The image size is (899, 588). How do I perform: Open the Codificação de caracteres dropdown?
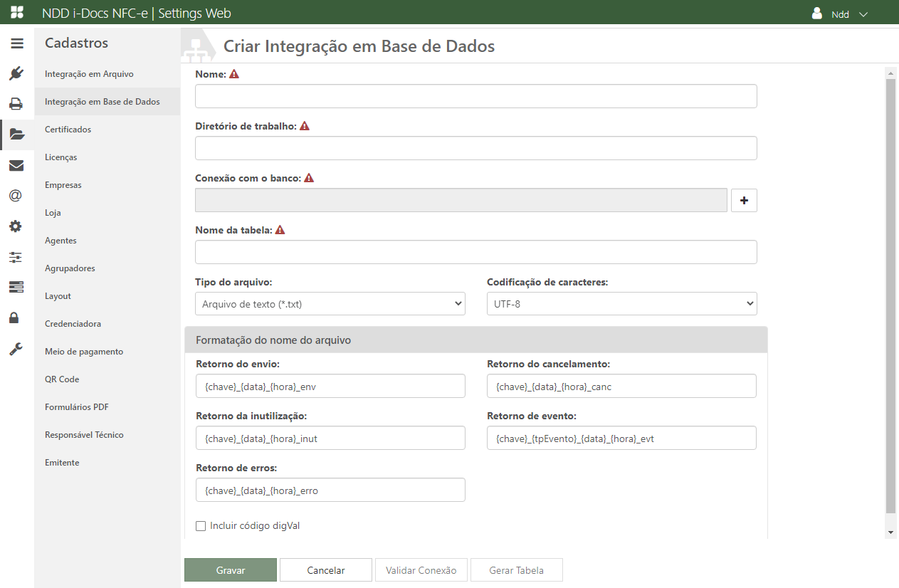[621, 304]
